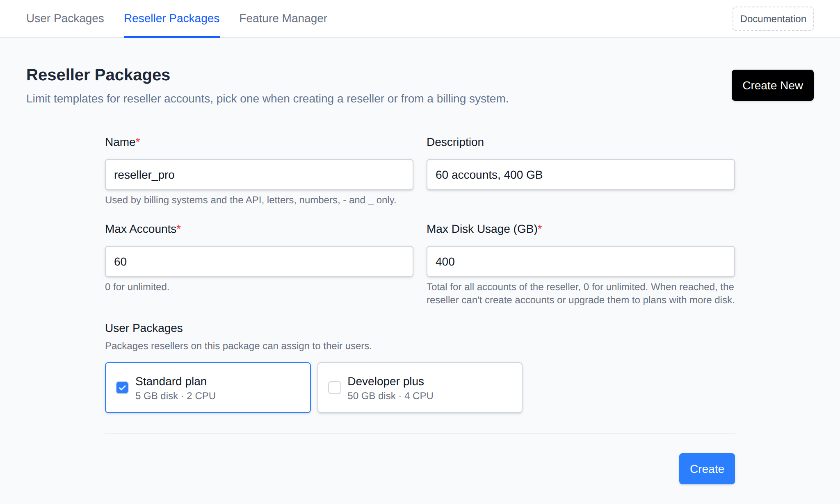Image resolution: width=840 pixels, height=504 pixels.
Task: Click the Max Disk Usage (GB) label
Action: click(484, 229)
